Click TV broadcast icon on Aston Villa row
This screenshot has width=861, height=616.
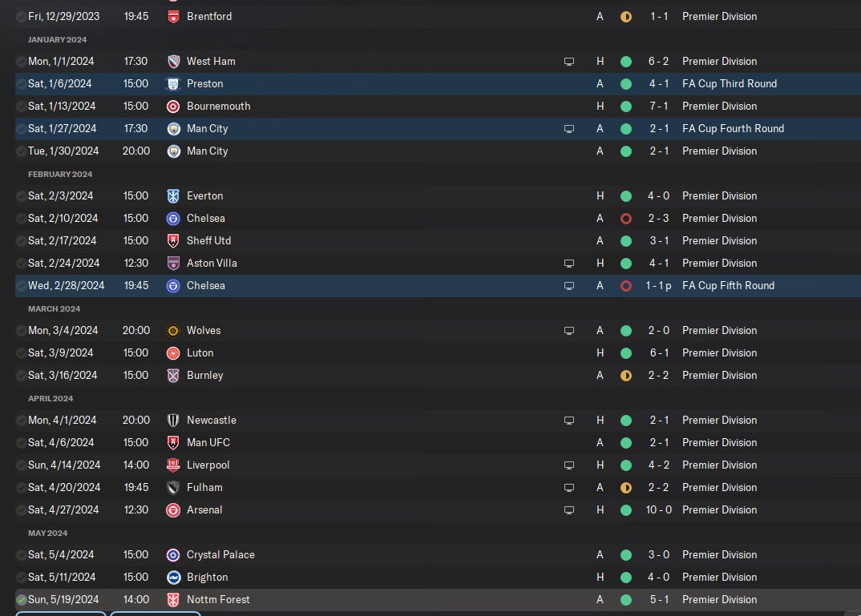click(x=569, y=264)
